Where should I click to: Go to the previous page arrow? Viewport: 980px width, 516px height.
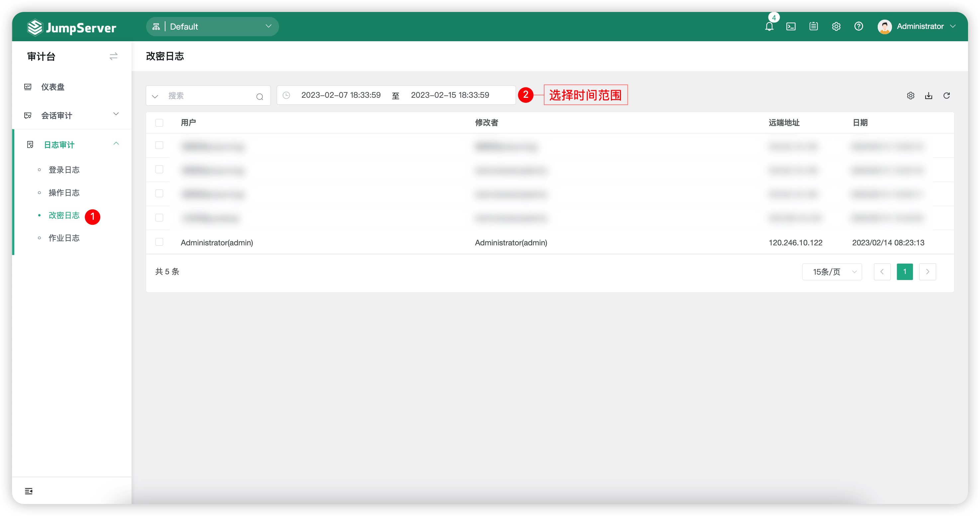coord(882,272)
